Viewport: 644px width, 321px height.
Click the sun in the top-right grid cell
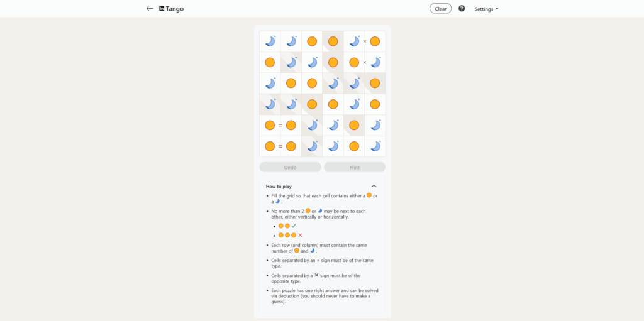pos(375,41)
